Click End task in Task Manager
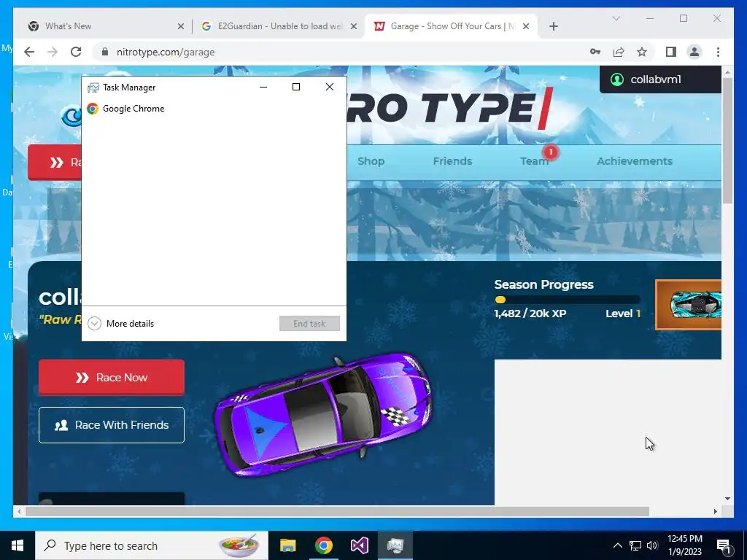The width and height of the screenshot is (747, 560). 309,324
